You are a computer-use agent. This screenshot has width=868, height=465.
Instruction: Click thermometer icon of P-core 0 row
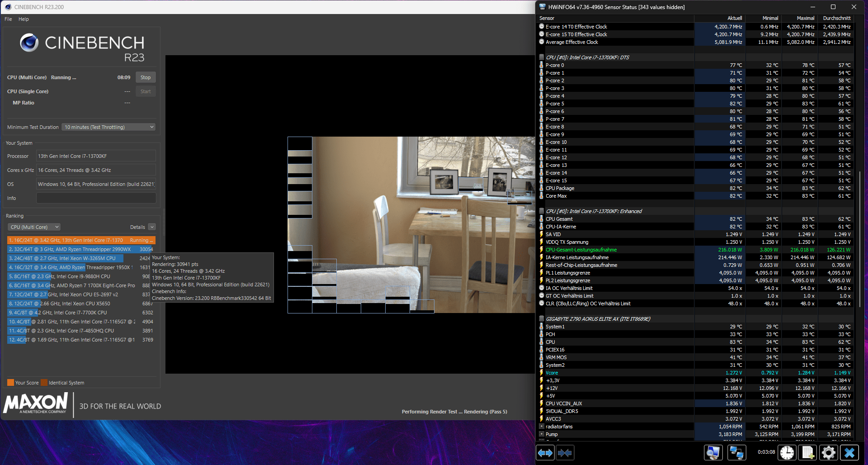click(542, 65)
